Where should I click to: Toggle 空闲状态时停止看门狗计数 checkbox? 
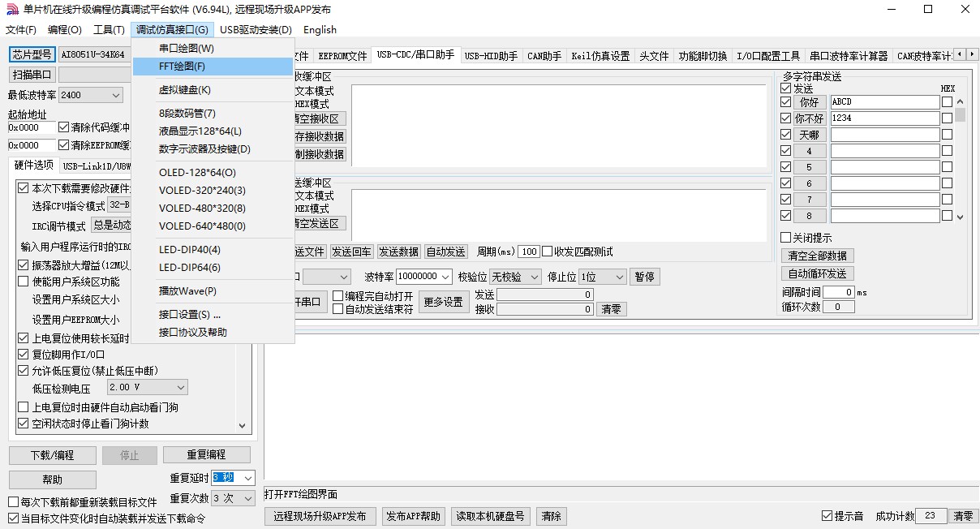(x=23, y=424)
